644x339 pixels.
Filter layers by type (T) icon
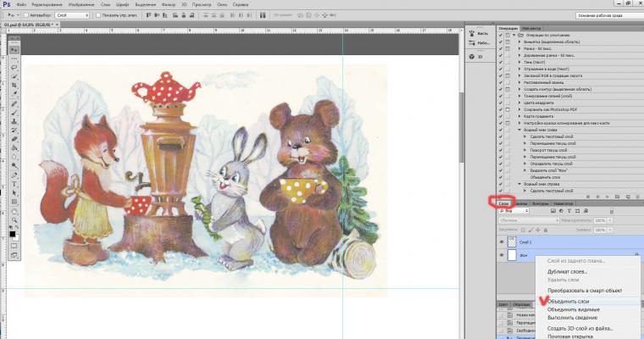click(569, 211)
